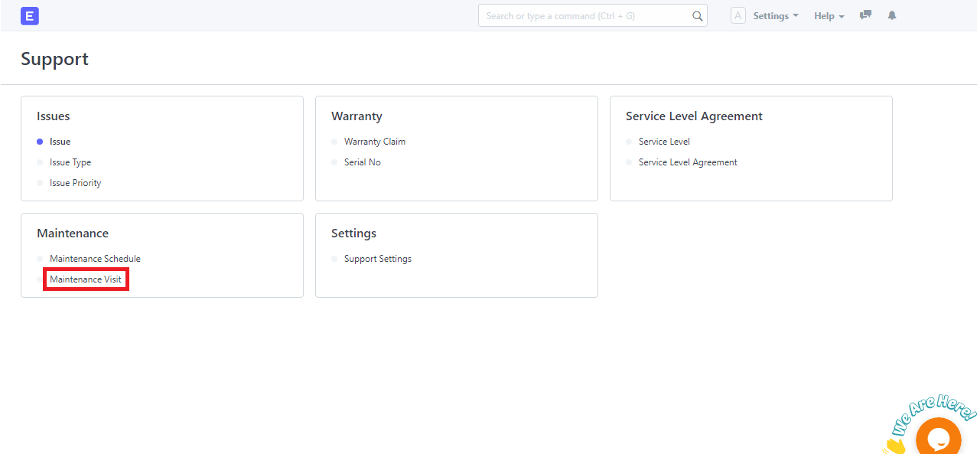Viewport: 980px width, 454px height.
Task: Open Service Level Agreement link
Action: [x=688, y=162]
